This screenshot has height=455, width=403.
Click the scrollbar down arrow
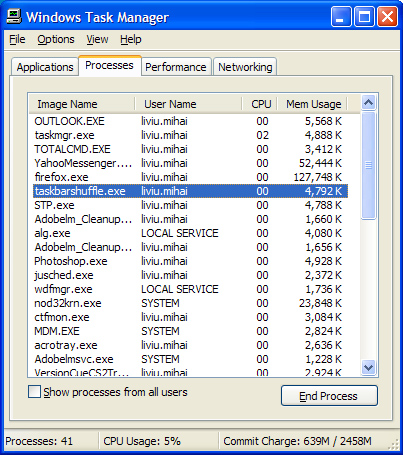(368, 367)
